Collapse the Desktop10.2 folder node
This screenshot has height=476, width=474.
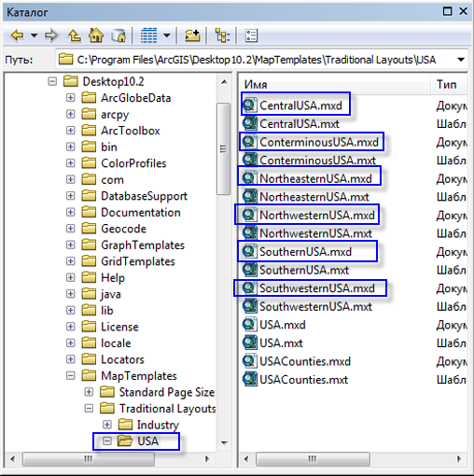52,81
